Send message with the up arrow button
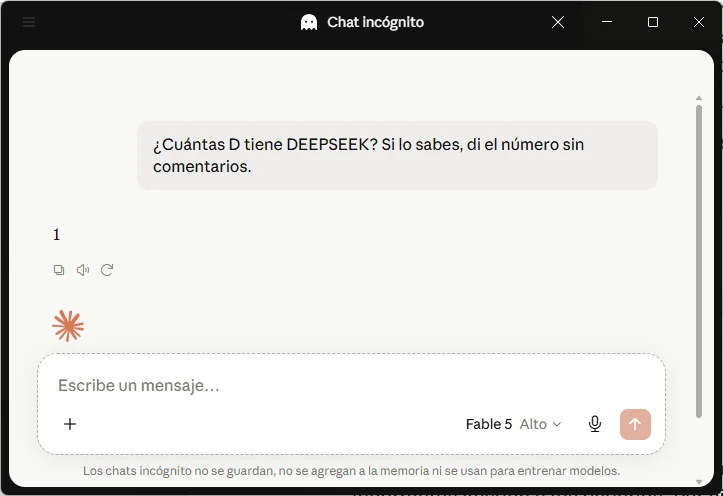723x496 pixels. coord(635,424)
